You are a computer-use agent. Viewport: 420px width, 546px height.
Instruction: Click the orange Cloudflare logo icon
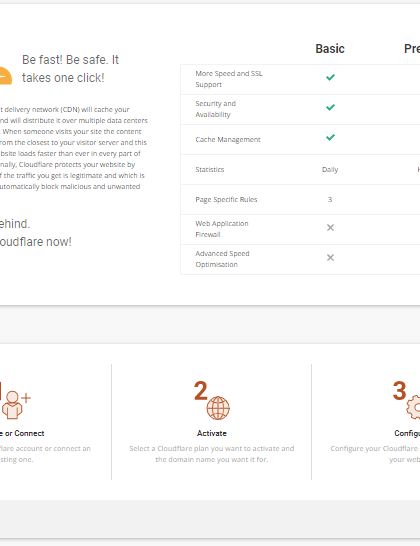pyautogui.click(x=5, y=76)
